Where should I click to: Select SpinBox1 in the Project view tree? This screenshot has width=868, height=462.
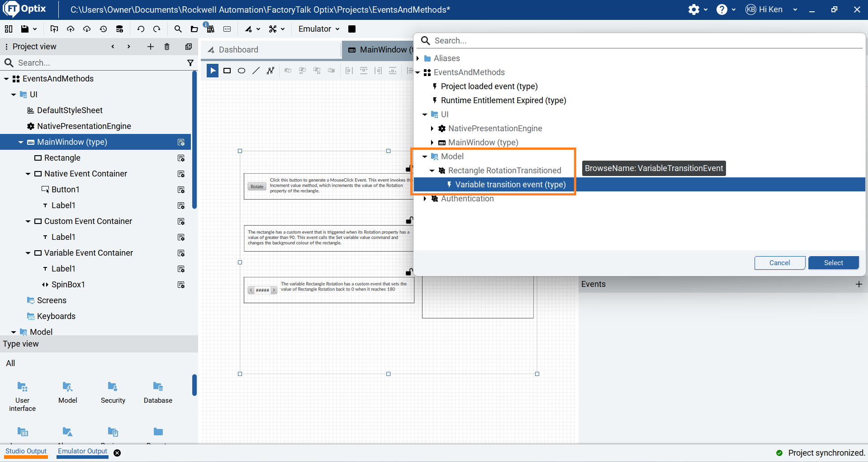(68, 285)
